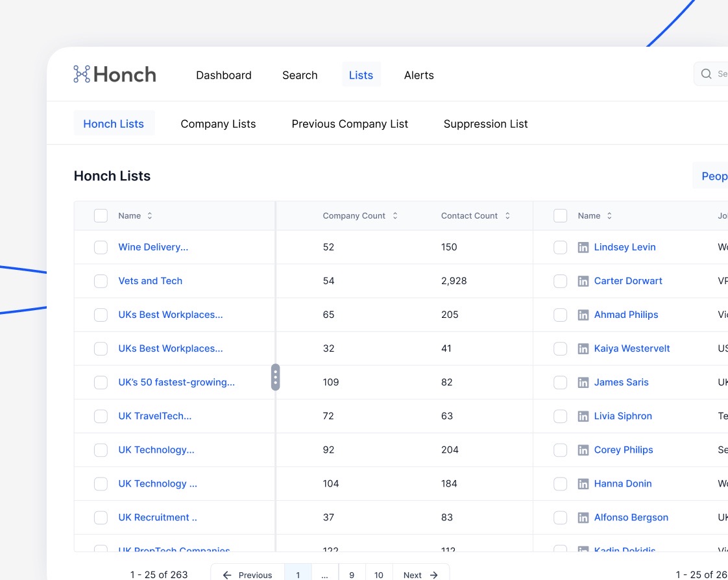Open Carter Dorwart's LinkedIn icon

click(583, 282)
